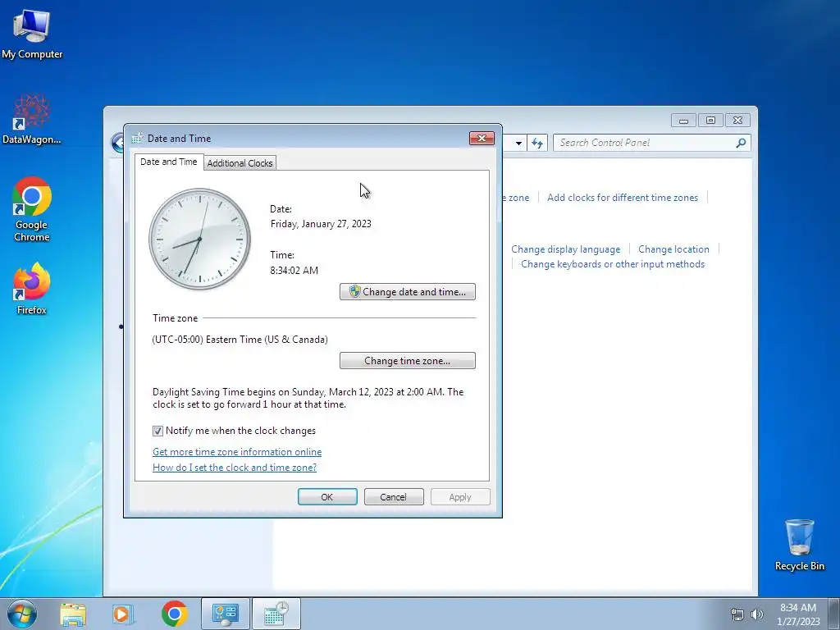This screenshot has width=840, height=630.
Task: Open Windows Explorer from the taskbar
Action: (x=73, y=614)
